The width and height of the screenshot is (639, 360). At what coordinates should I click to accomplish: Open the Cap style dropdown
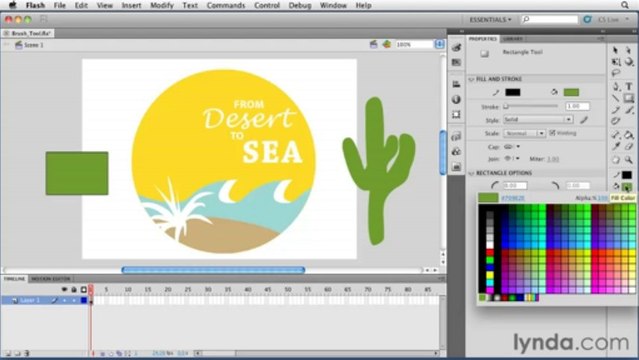pos(512,146)
